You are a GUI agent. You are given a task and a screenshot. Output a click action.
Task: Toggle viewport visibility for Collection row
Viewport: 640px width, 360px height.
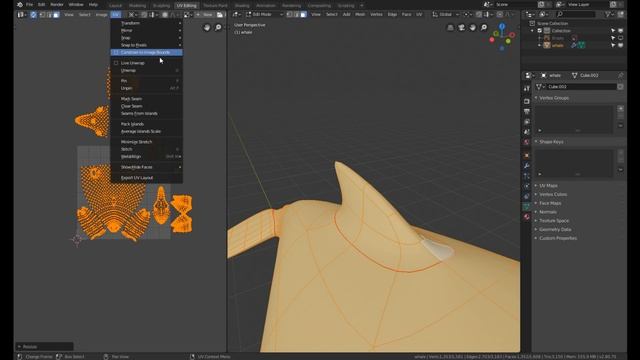pyautogui.click(x=620, y=31)
